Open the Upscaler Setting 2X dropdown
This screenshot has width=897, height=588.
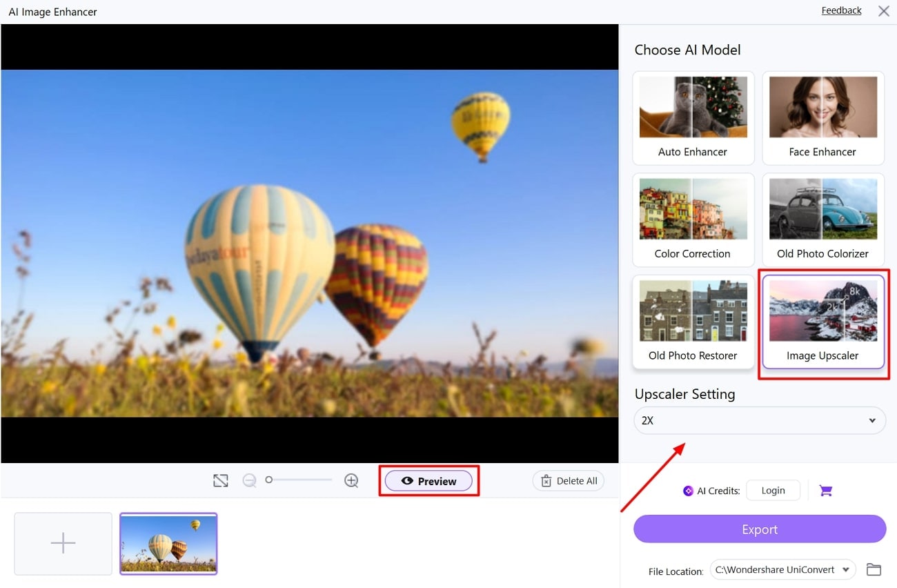point(760,420)
